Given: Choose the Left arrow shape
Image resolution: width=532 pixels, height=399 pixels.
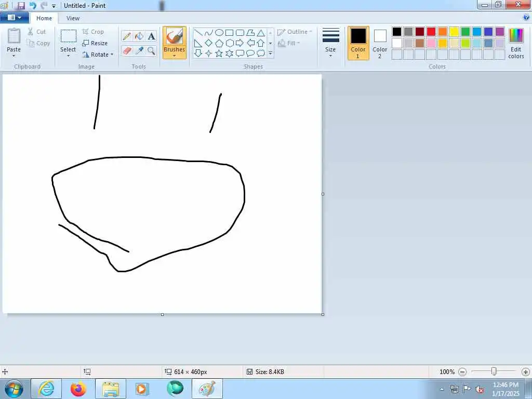Looking at the screenshot, I should tap(250, 43).
